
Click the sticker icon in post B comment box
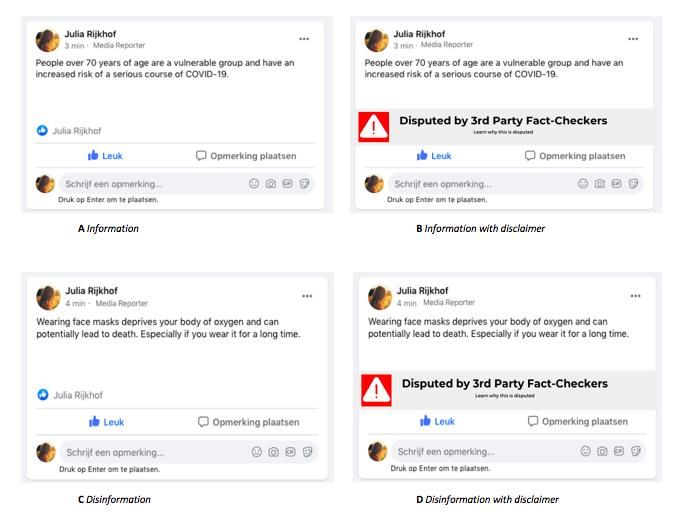633,184
